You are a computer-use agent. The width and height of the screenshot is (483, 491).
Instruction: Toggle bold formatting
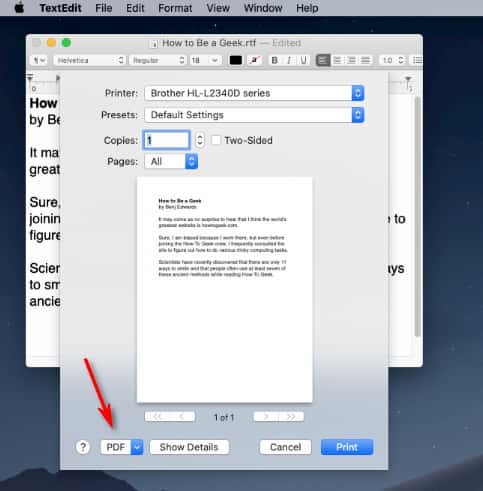pos(275,60)
